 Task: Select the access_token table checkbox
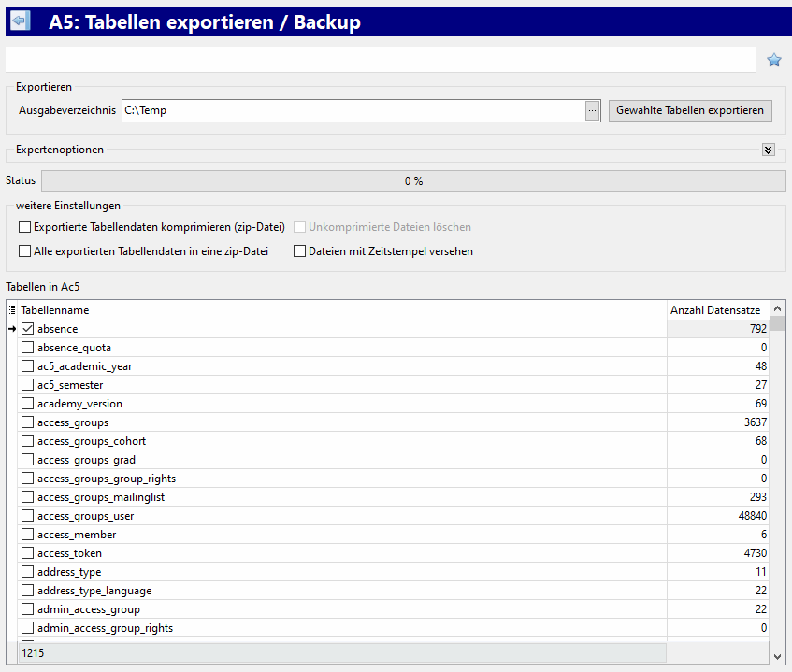point(27,553)
